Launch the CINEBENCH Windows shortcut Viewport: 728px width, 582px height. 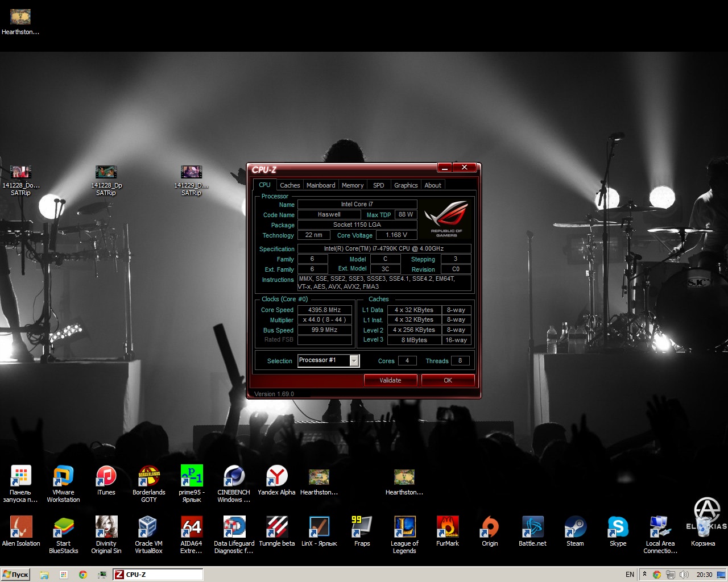pos(234,483)
